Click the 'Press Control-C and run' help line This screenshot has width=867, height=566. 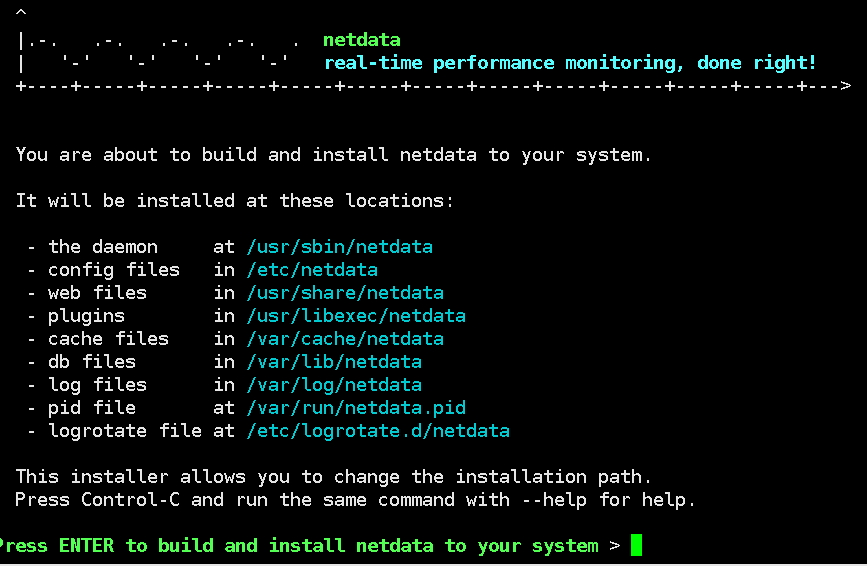click(x=355, y=500)
